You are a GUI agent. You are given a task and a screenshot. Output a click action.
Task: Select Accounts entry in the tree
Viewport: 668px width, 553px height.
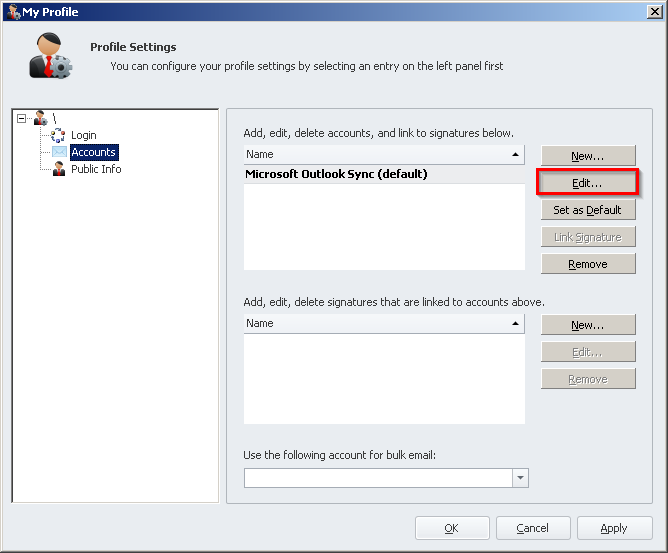point(94,152)
